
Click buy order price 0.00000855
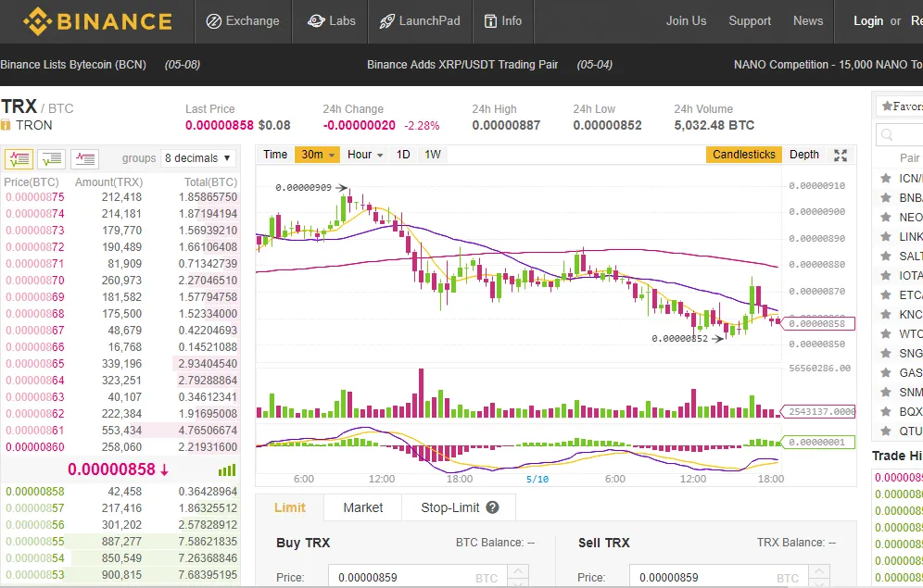[x=34, y=541]
